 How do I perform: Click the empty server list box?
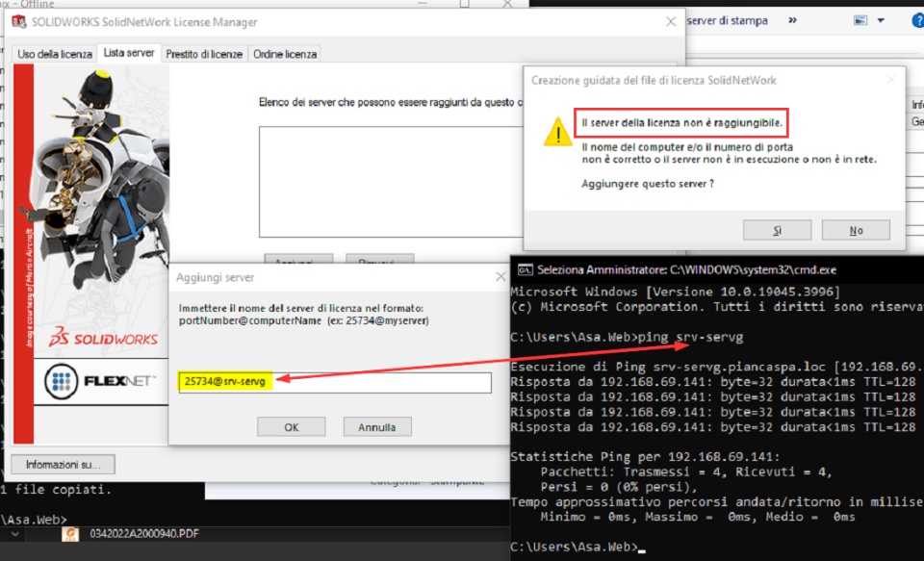(391, 182)
